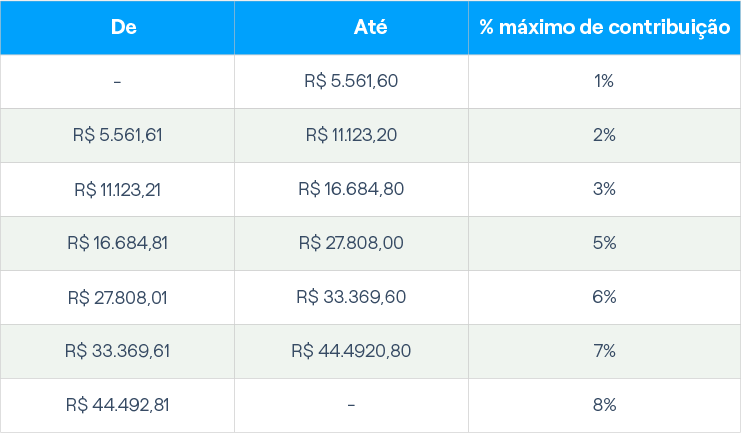Click the R$ 5.561,61 cell
Screen dimensions: 741x433
tap(118, 135)
